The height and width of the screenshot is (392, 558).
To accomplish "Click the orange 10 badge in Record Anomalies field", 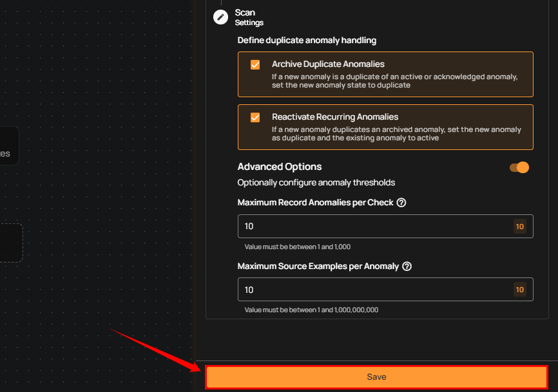I will (x=520, y=227).
